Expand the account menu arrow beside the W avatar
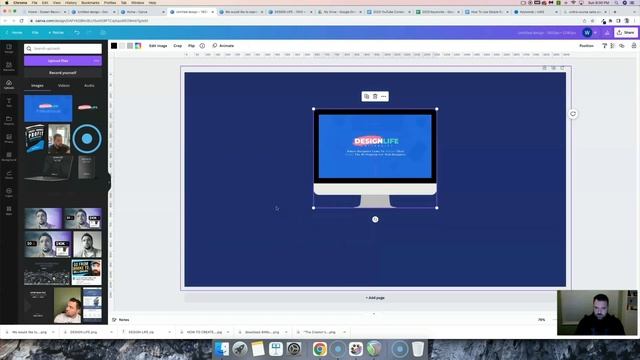This screenshot has width=640, height=360. 596,33
